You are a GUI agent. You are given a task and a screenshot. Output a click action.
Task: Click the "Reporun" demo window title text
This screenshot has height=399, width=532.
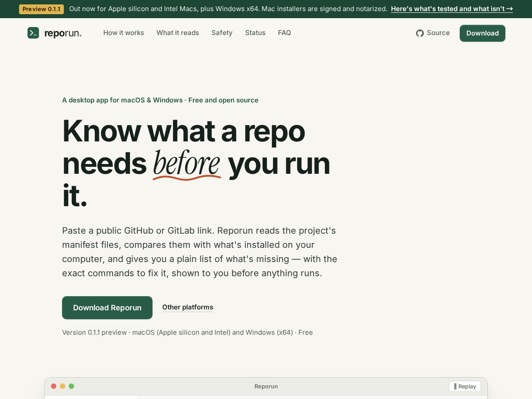266,386
